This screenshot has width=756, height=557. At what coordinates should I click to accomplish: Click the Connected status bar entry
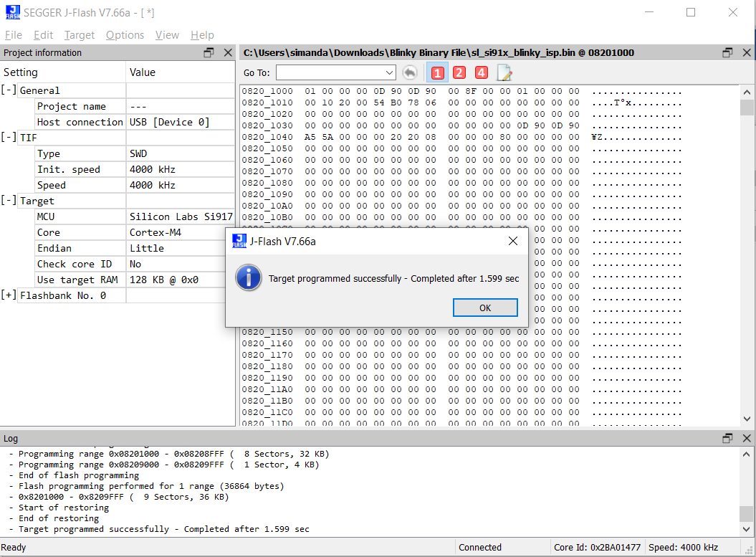[480, 548]
